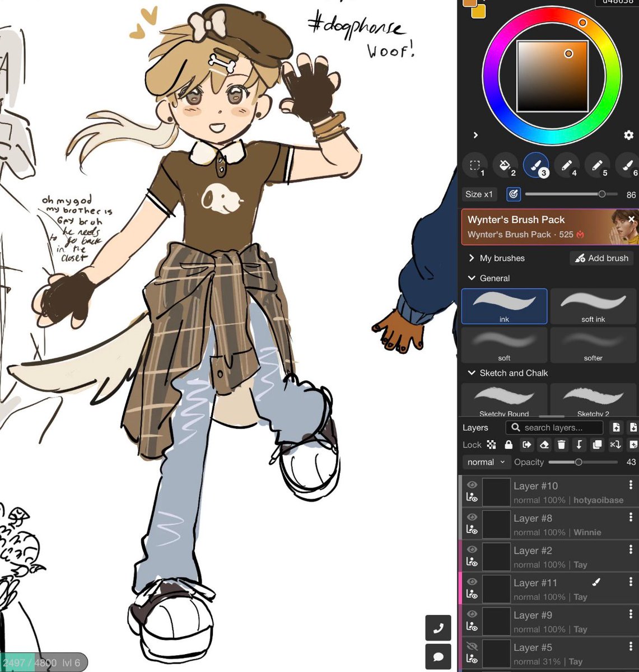Toggle user visibility icon on Layer #11

[472, 594]
